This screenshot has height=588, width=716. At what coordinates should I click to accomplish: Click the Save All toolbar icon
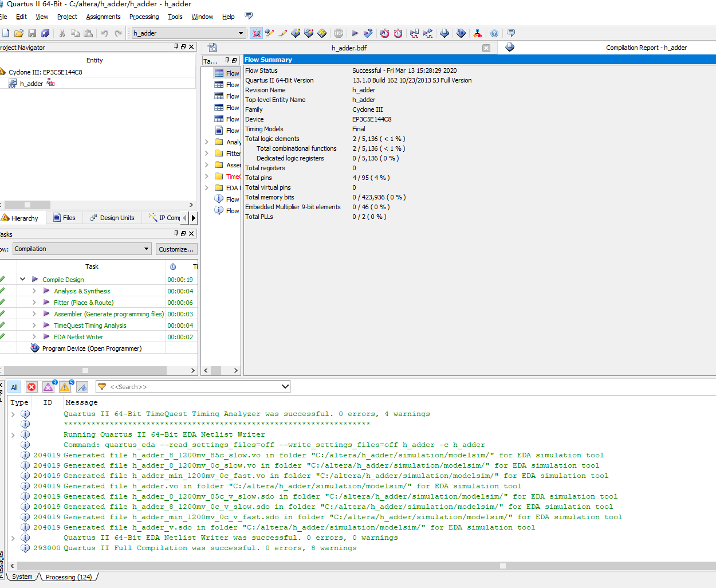45,33
